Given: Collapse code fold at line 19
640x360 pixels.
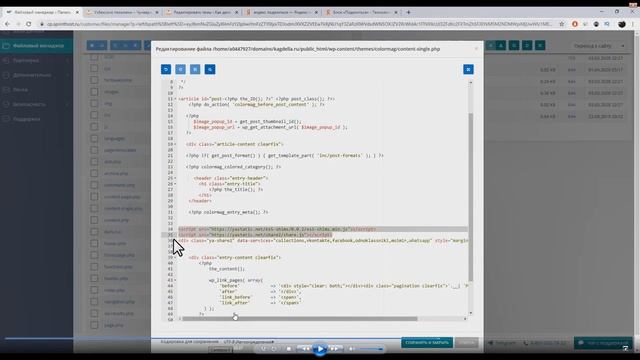Looking at the screenshot, I should coord(176,144).
